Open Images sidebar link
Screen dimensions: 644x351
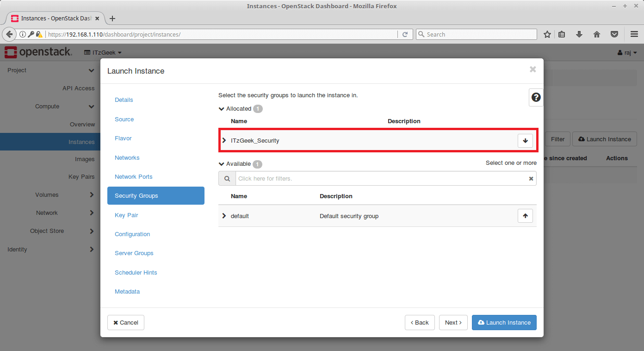85,159
